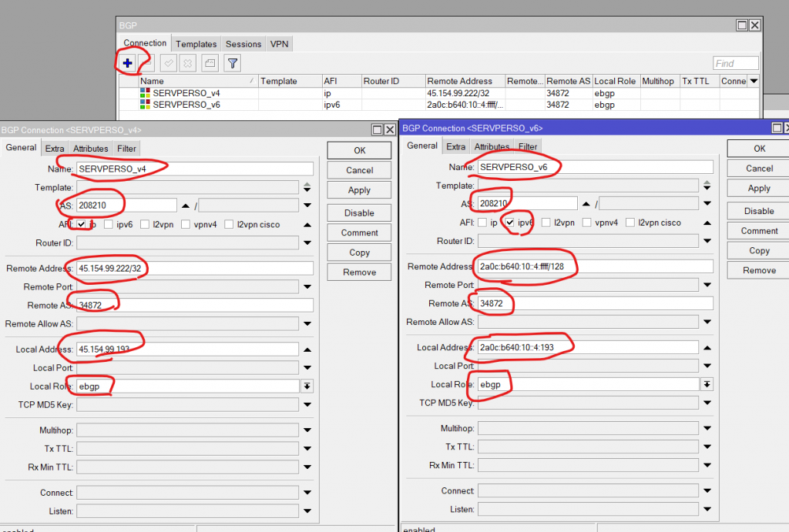Open the column chooser arrow in BGP table header

click(x=754, y=81)
